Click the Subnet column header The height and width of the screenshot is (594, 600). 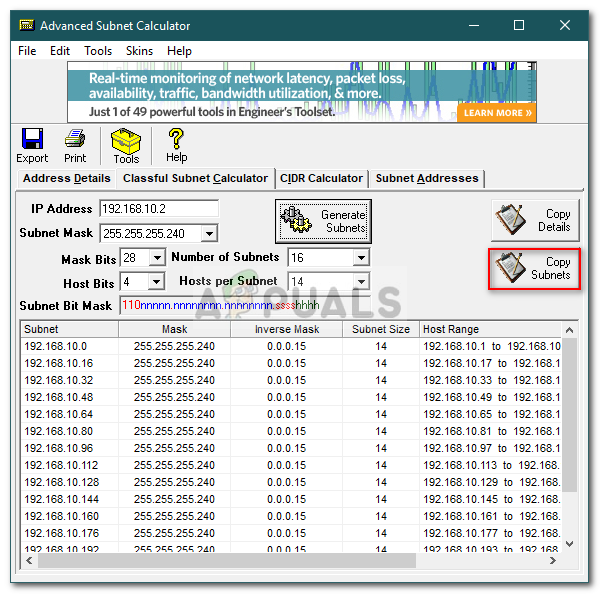click(x=69, y=329)
